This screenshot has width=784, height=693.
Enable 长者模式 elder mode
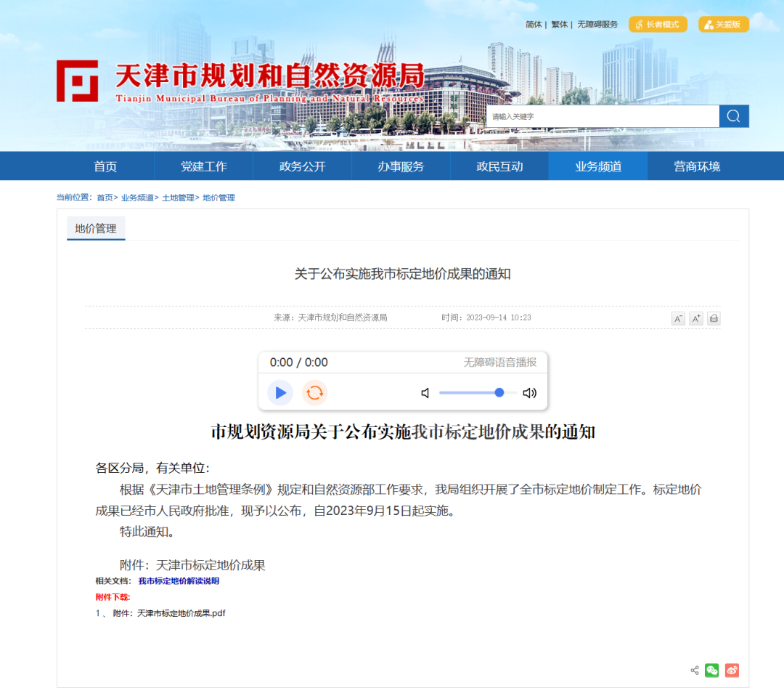[658, 24]
